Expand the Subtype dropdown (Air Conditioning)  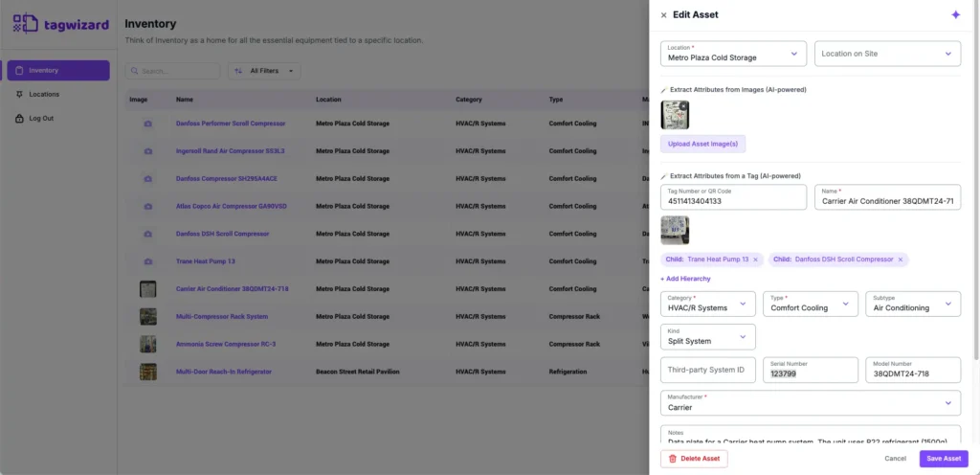tap(913, 304)
